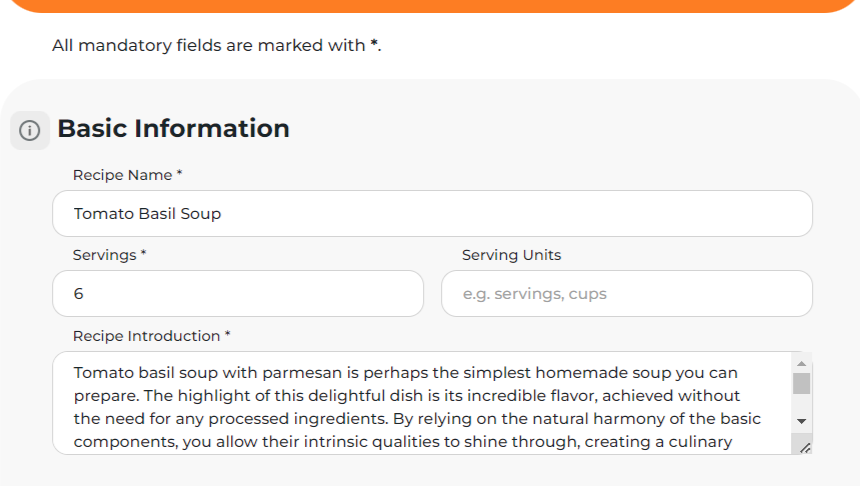Click the Recipe Introduction label

pyautogui.click(x=151, y=336)
